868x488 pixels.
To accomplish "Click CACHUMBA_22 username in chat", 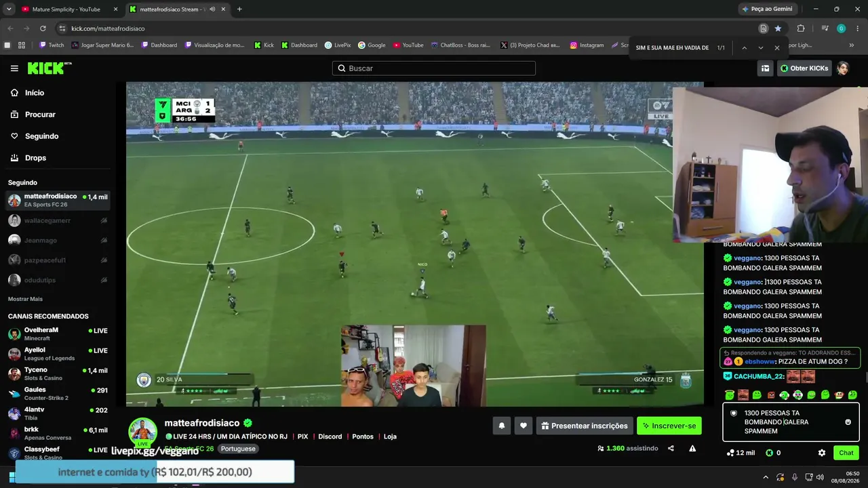I will click(759, 376).
